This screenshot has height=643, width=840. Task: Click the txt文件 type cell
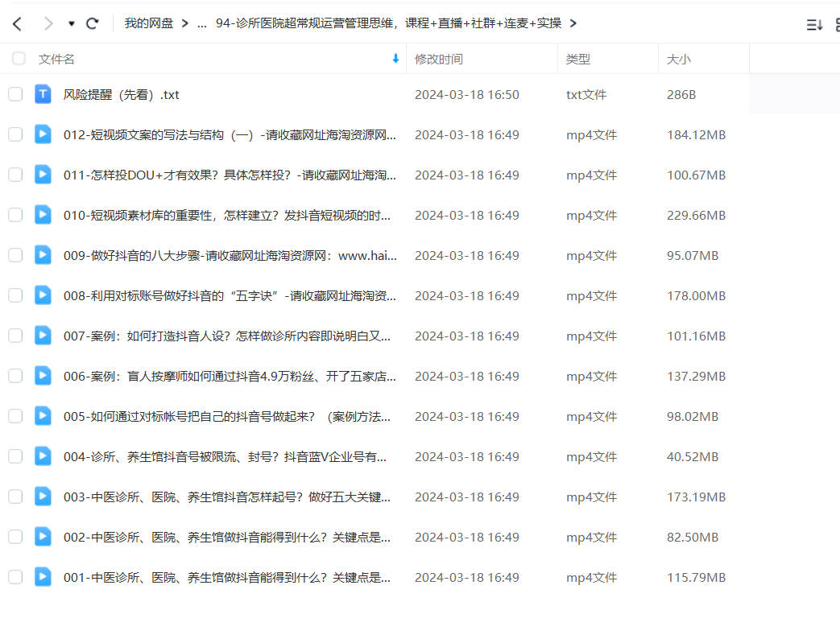[x=586, y=95]
